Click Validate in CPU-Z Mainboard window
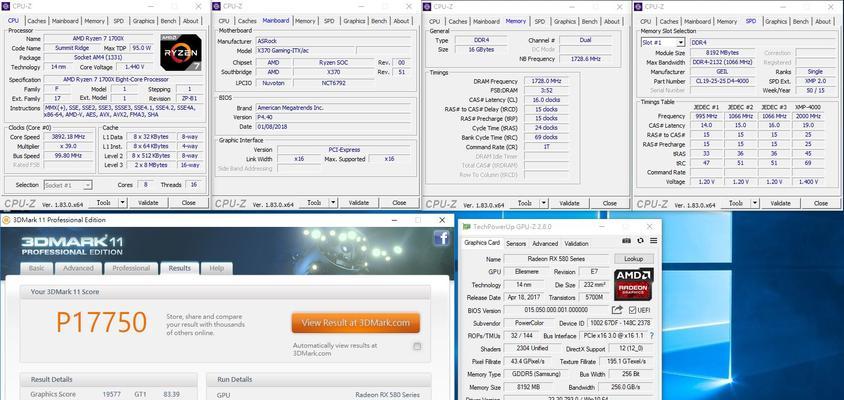The width and height of the screenshot is (844, 400). [358, 203]
